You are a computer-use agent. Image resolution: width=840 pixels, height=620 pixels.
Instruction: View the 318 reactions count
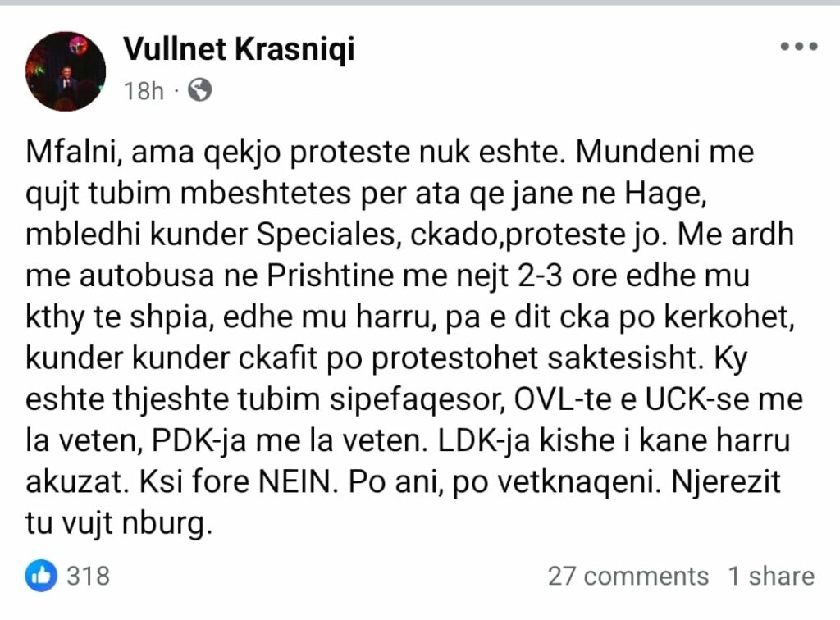[88, 575]
